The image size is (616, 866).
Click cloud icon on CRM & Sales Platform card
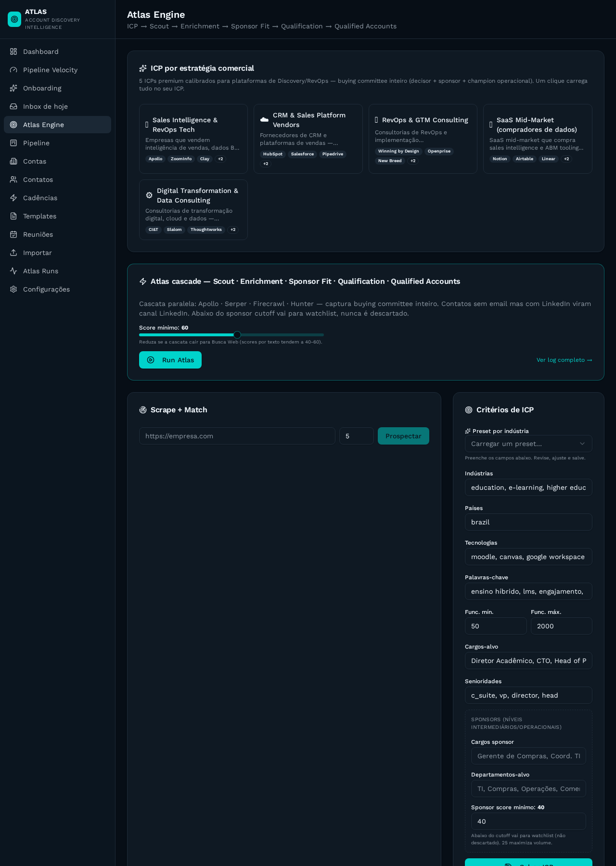(x=264, y=120)
